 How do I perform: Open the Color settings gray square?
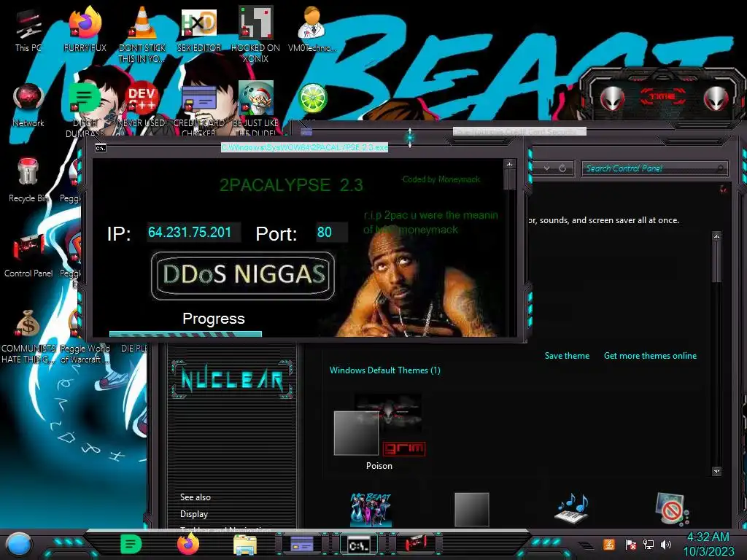coord(472,510)
